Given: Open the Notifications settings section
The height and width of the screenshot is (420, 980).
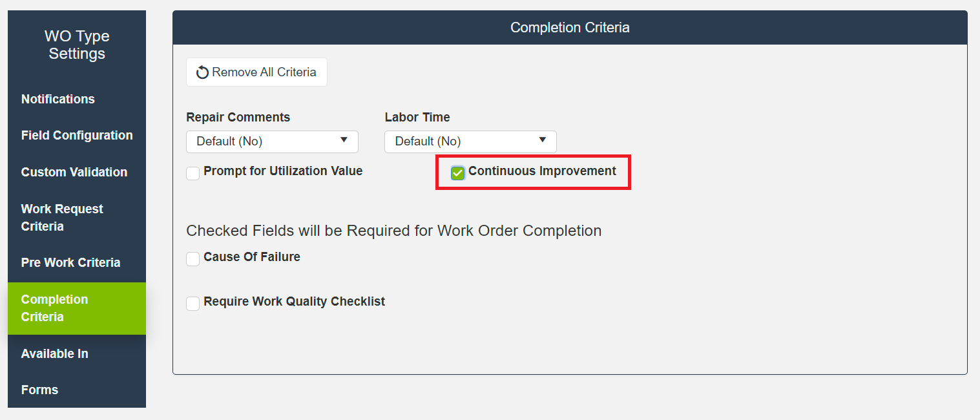Looking at the screenshot, I should coord(58,99).
